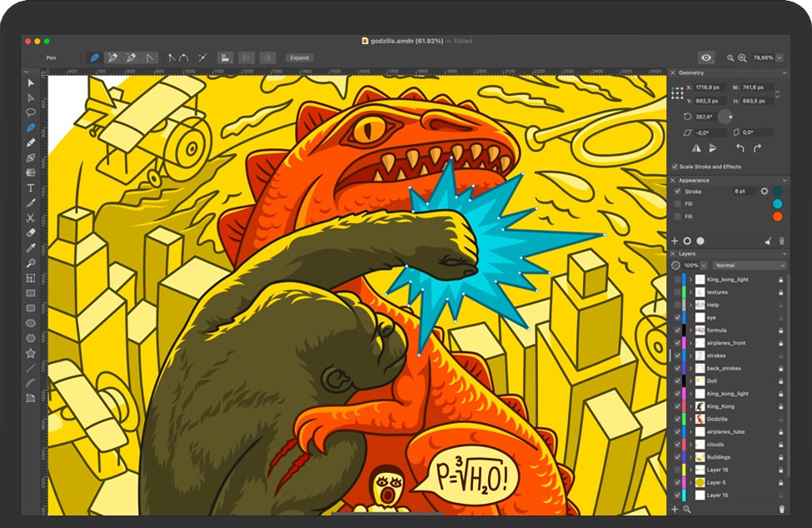Hide the Godzilla layer
This screenshot has height=528, width=812.
pos(677,419)
